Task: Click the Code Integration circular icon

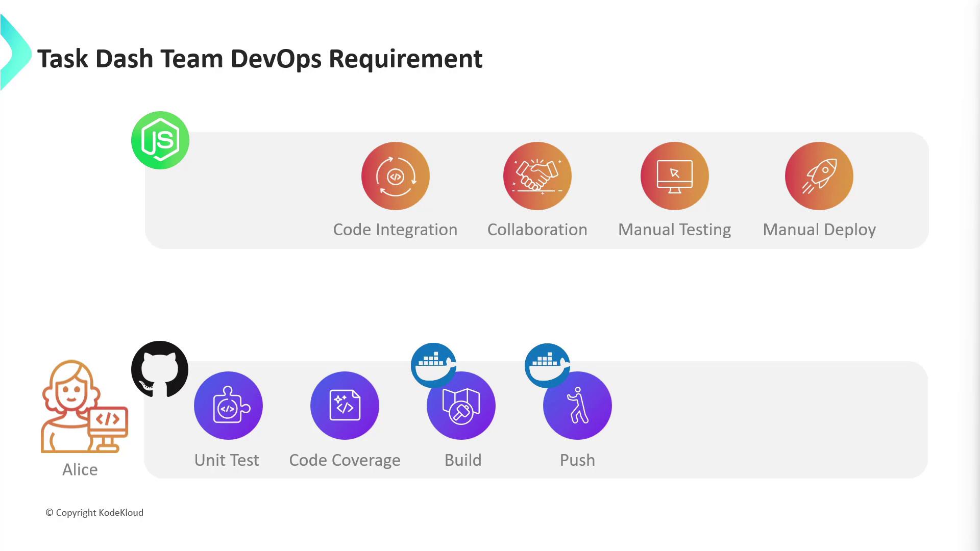Action: coord(395,176)
